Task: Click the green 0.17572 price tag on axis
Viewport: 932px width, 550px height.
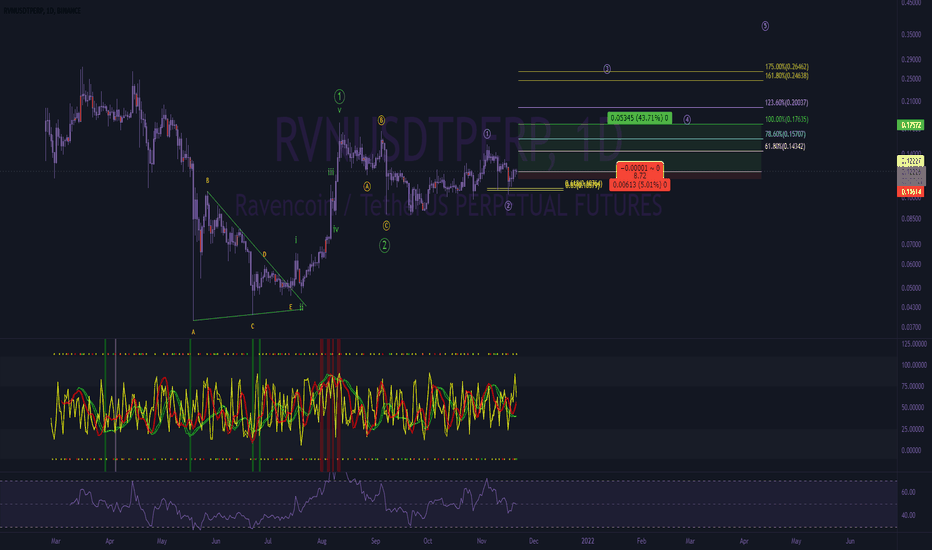Action: coord(911,125)
